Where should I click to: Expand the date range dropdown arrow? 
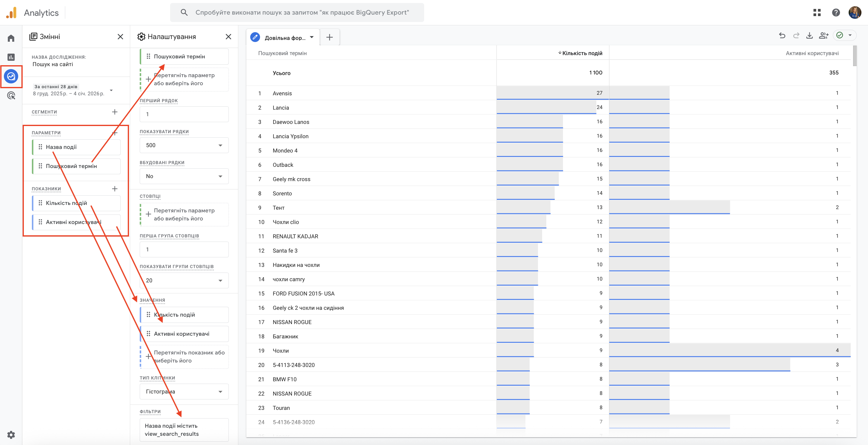111,90
